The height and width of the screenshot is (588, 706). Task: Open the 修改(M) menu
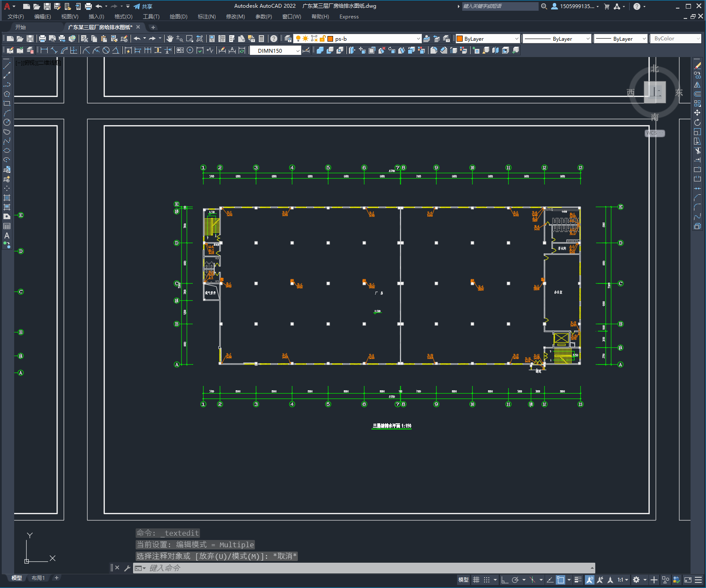tap(235, 16)
